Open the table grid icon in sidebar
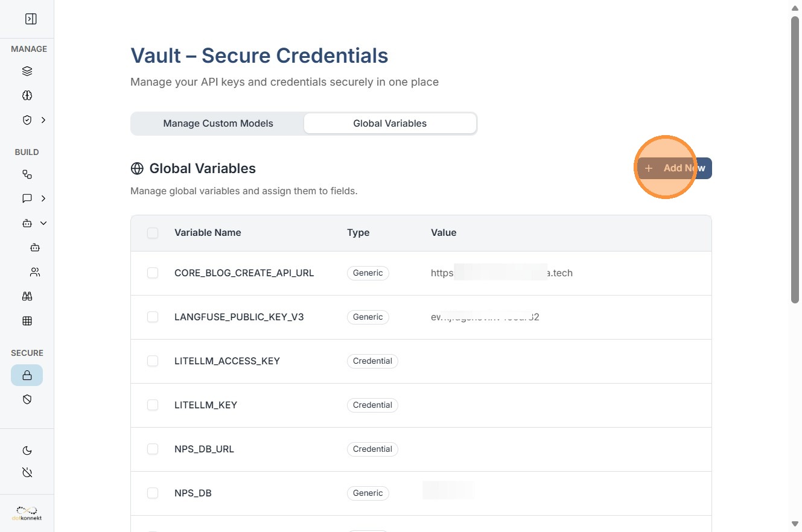 pos(27,321)
